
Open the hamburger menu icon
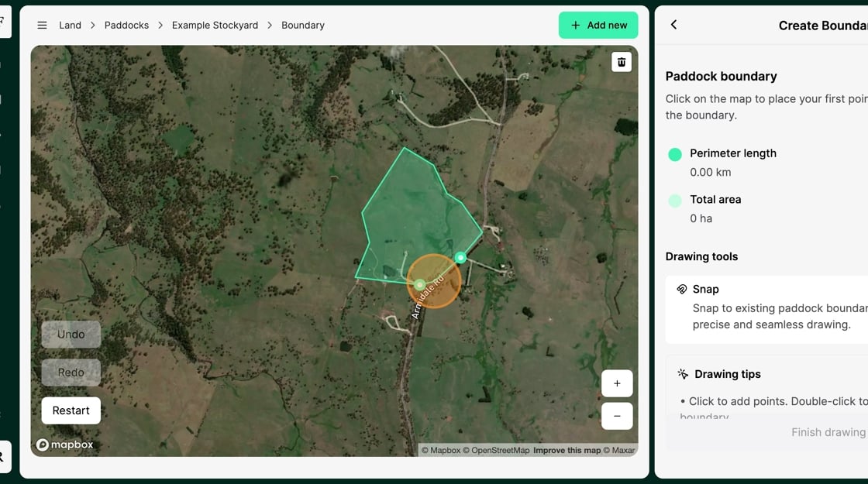[43, 26]
